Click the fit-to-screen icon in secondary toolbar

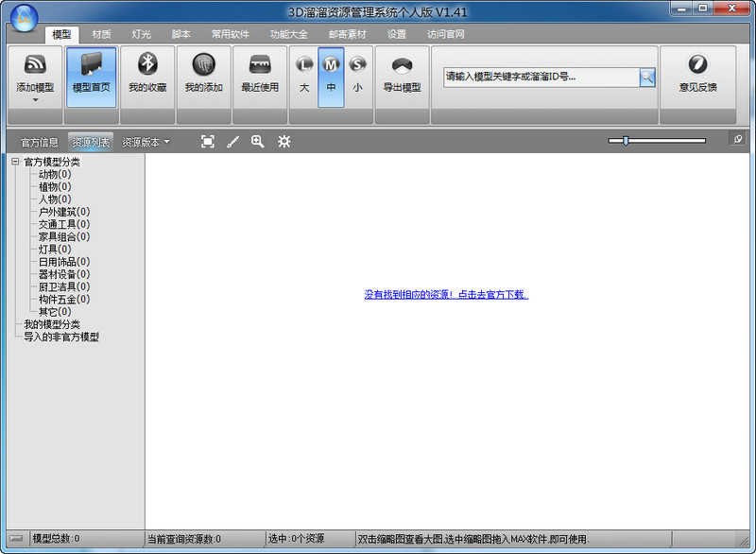tap(208, 142)
